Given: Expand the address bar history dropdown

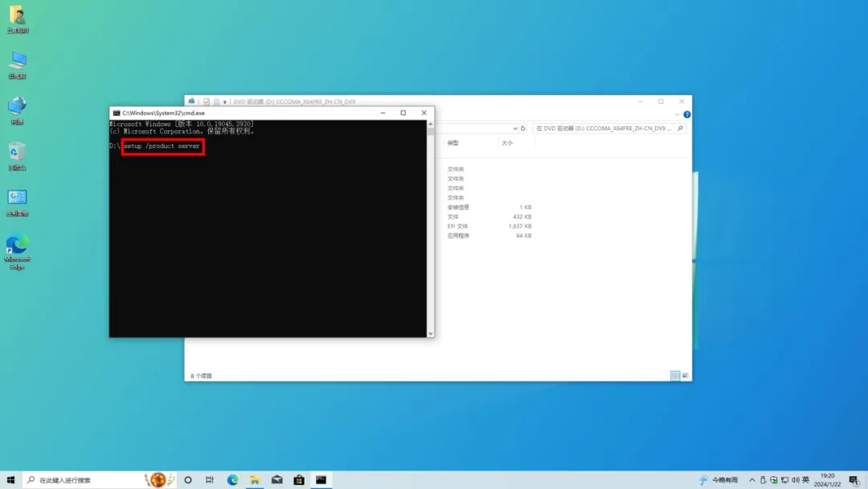Looking at the screenshot, I should [514, 129].
